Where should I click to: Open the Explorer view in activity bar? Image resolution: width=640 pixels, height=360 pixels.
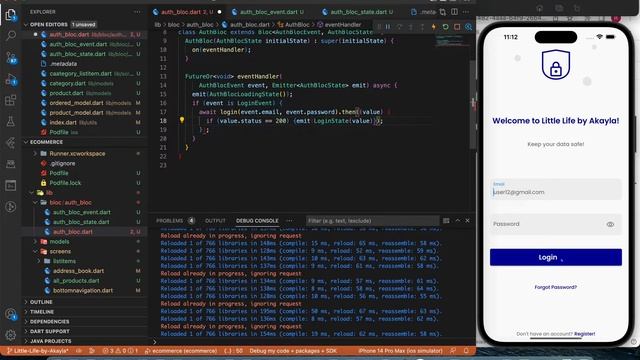[x=11, y=15]
